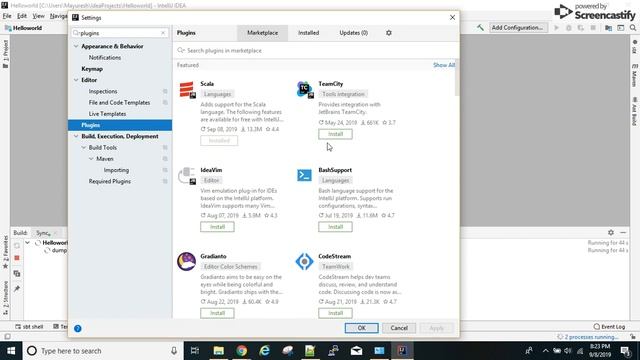
Task: Click the BashSupport plugin icon
Action: point(304,175)
